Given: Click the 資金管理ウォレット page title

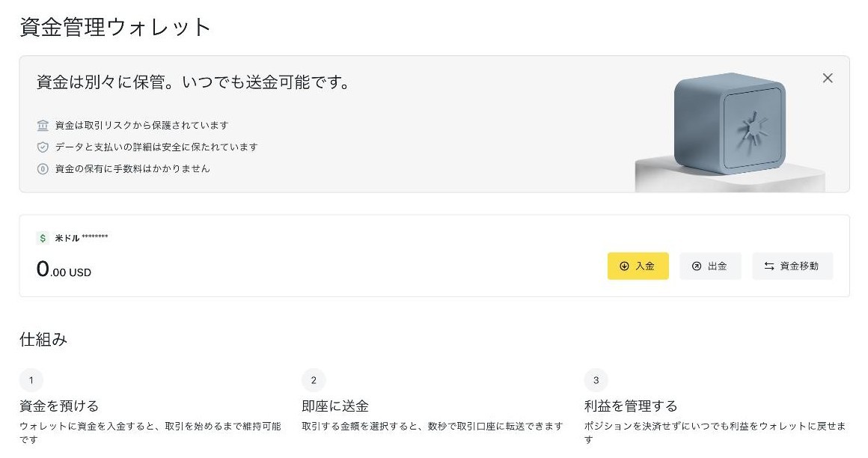Looking at the screenshot, I should [115, 27].
